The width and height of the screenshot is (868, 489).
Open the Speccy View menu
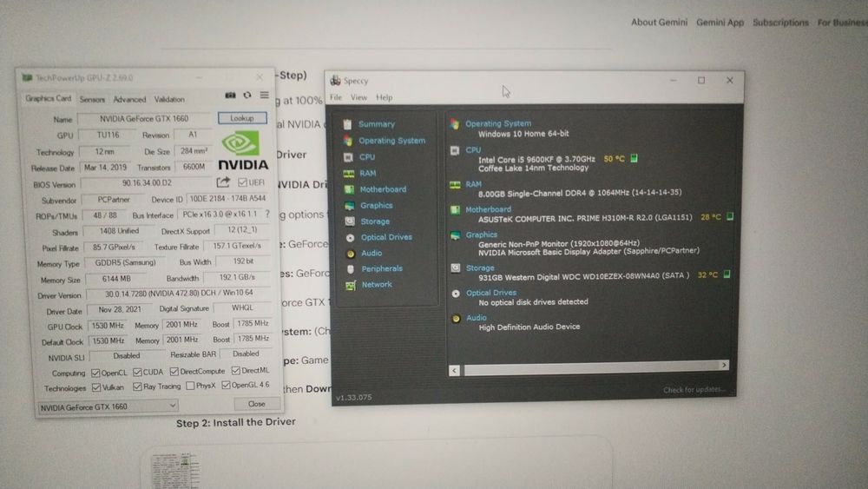(358, 97)
